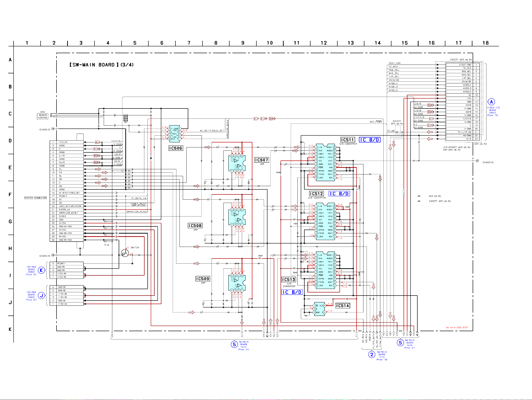Click the IC508 label
The image size is (532, 400).
coord(195,226)
